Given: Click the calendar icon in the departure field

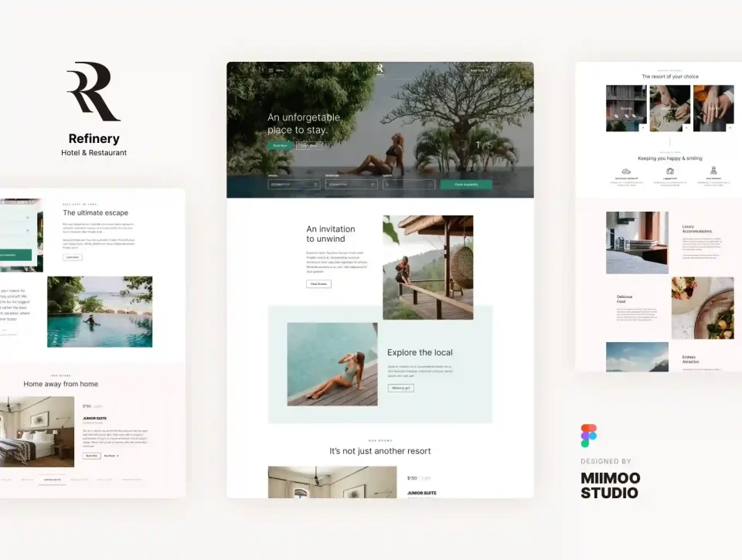Looking at the screenshot, I should point(373,185).
